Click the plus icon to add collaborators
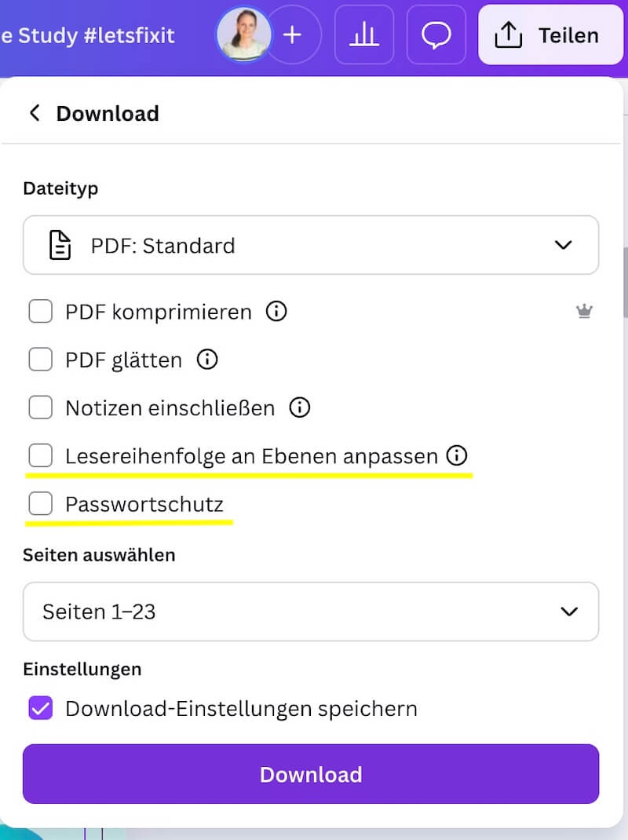 click(293, 35)
